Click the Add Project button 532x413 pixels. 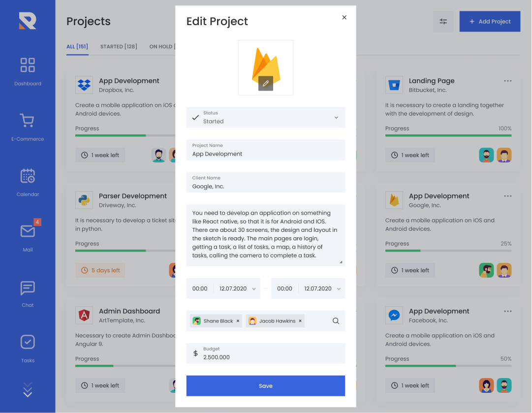click(x=490, y=22)
